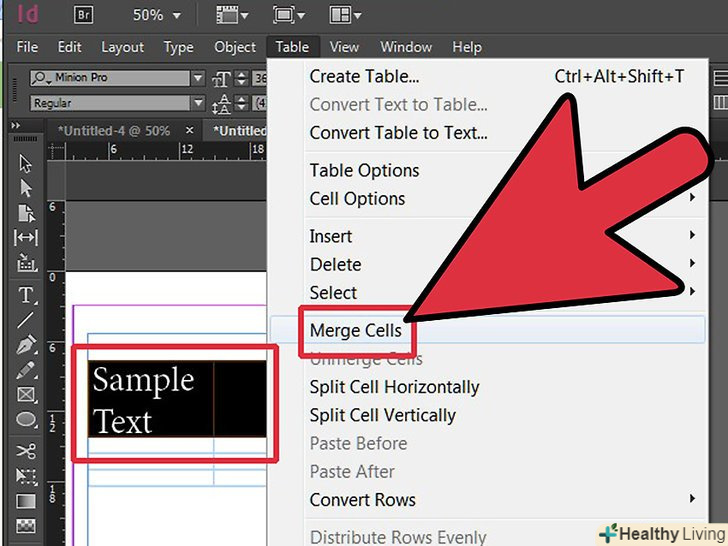Click the empty black cell beside Sample Text
This screenshot has width=728, height=546.
pos(240,399)
